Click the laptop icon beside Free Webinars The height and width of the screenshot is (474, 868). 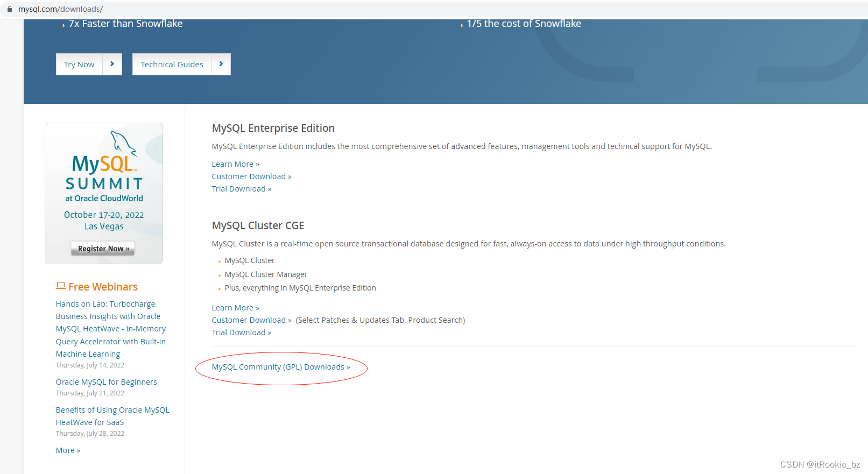coord(61,286)
